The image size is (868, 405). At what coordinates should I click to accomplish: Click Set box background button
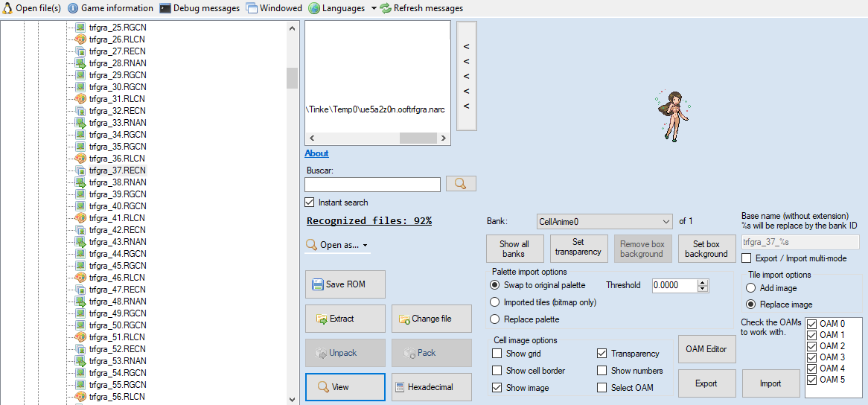706,249
